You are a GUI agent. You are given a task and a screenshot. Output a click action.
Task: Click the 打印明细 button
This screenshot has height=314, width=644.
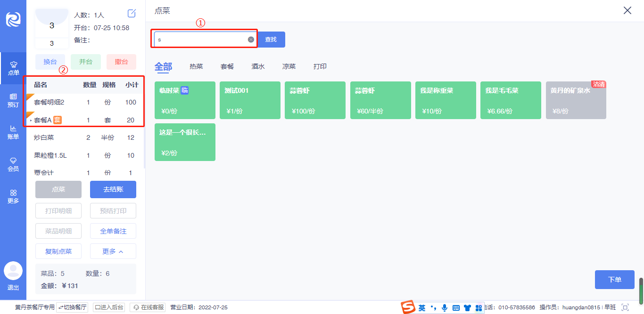[58, 211]
